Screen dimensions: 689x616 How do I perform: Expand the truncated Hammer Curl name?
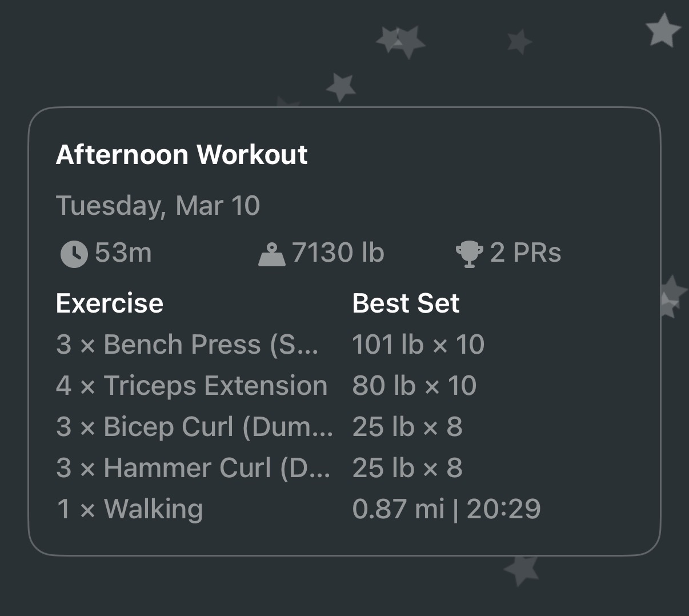pyautogui.click(x=193, y=467)
